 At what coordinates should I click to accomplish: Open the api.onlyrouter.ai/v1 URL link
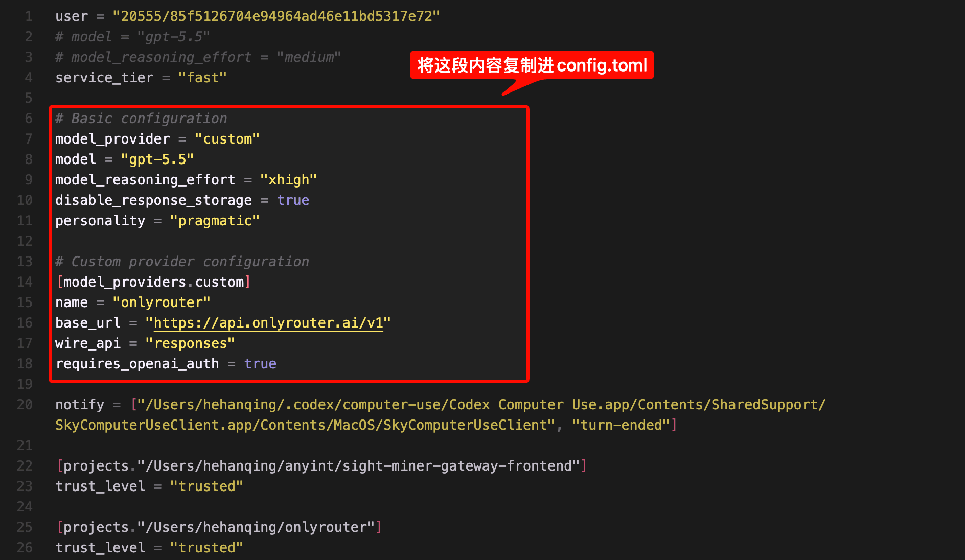268,323
